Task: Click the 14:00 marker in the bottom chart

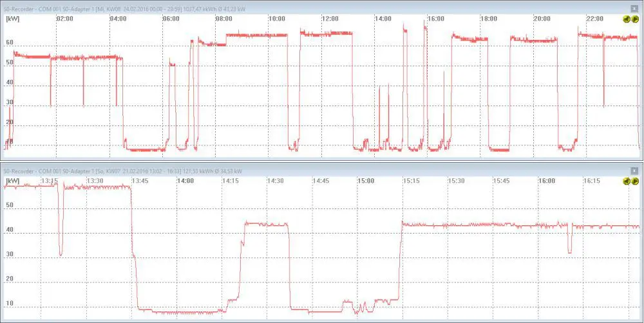Action: tap(185, 181)
